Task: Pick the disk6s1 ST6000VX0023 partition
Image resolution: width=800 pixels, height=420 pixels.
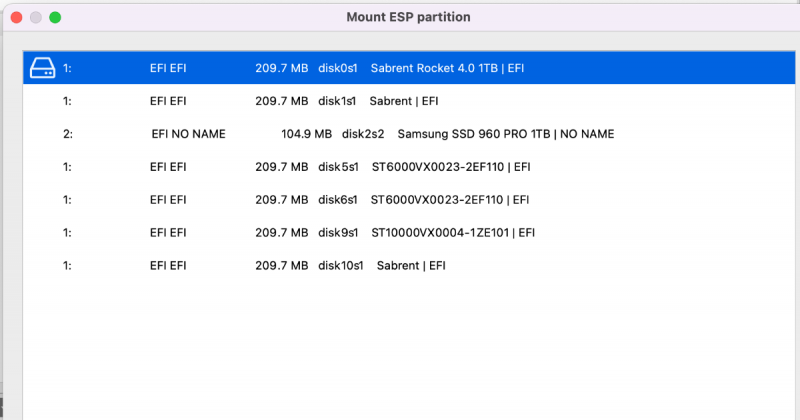Action: [x=449, y=200]
